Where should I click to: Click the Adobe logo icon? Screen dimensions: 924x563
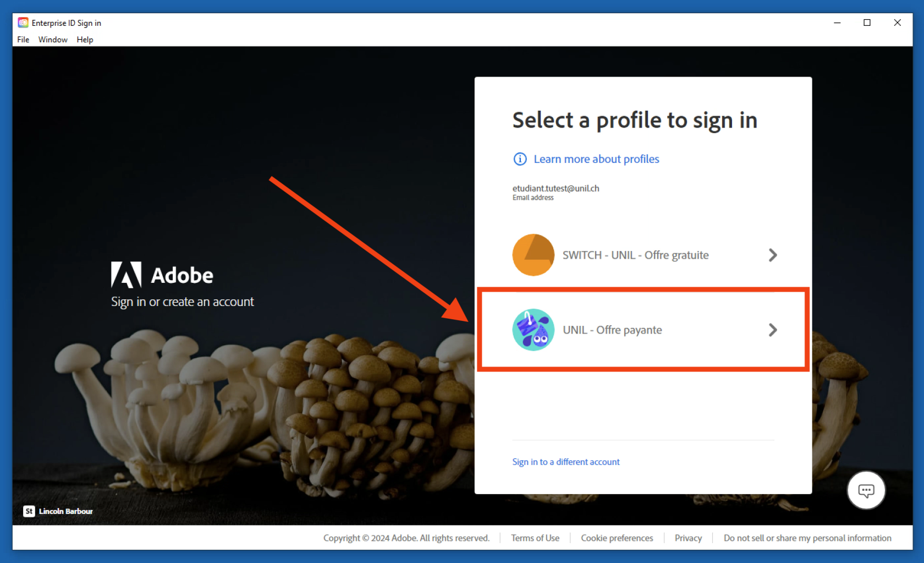126,275
